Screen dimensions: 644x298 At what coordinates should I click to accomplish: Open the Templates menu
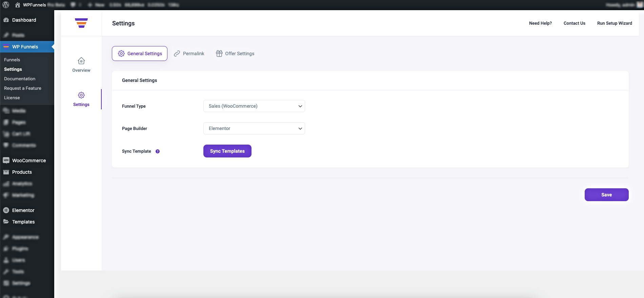(x=27, y=222)
